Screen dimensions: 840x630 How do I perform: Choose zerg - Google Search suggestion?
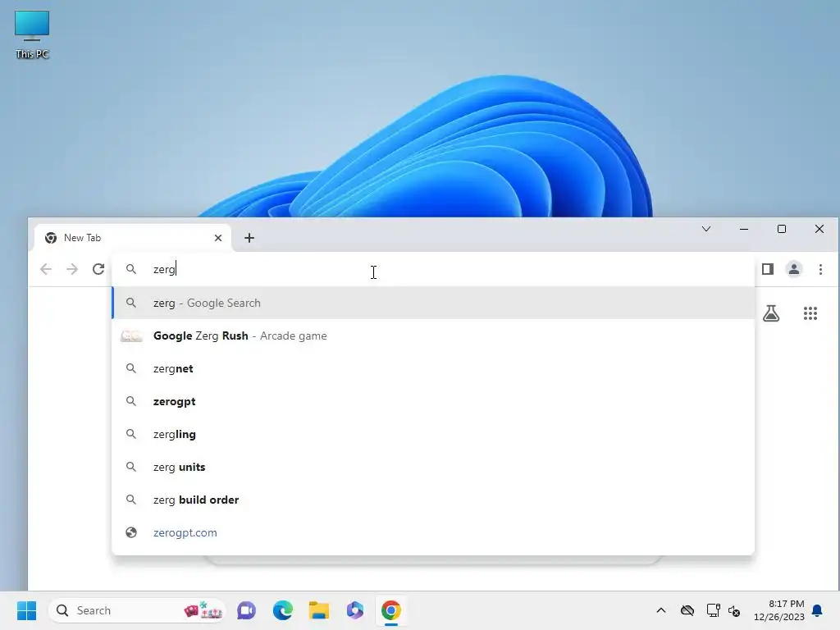pyautogui.click(x=433, y=303)
